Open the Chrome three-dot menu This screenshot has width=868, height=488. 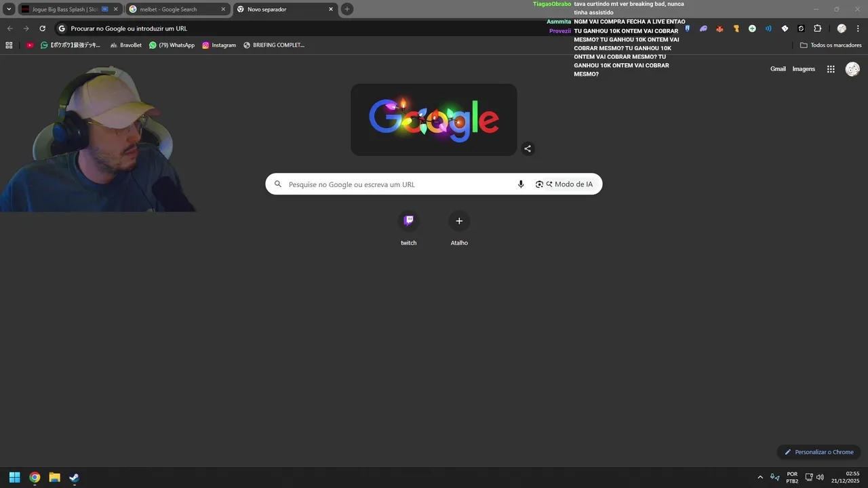pos(858,28)
